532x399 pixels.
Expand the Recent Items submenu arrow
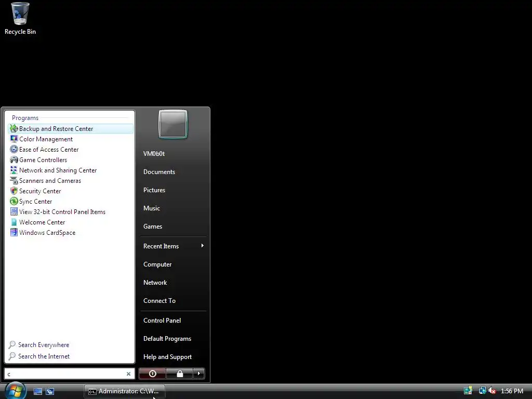(x=202, y=246)
